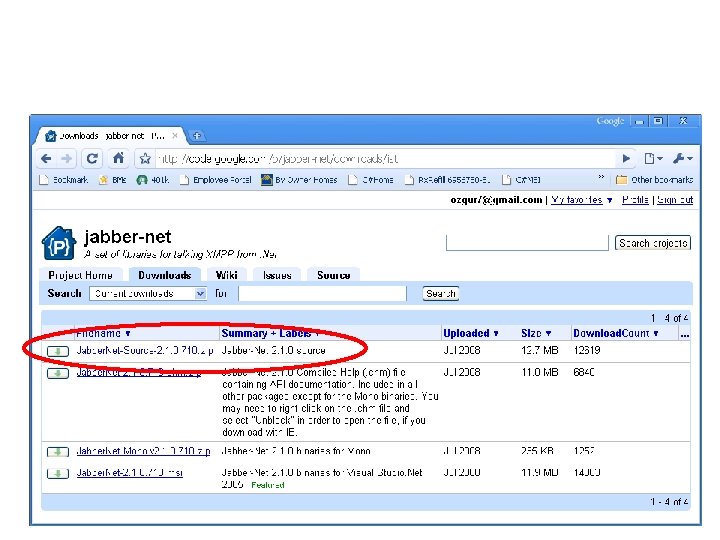
Task: Open the Profile link
Action: [x=635, y=200]
